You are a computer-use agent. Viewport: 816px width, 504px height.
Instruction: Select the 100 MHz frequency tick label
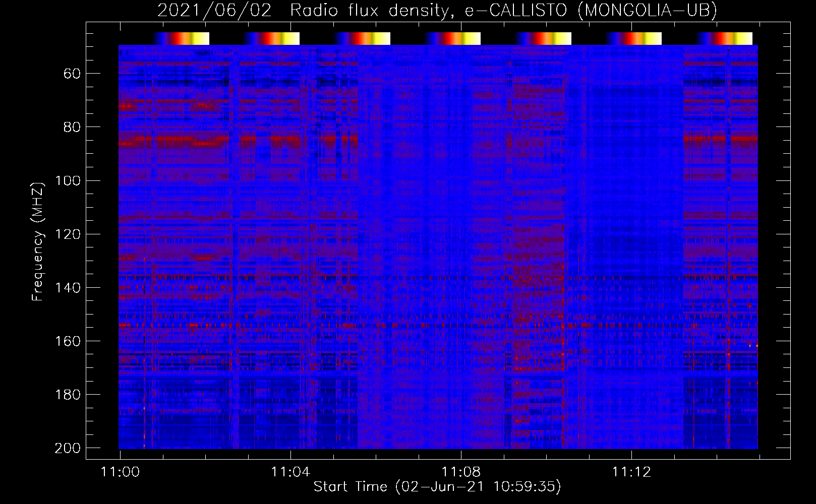68,180
